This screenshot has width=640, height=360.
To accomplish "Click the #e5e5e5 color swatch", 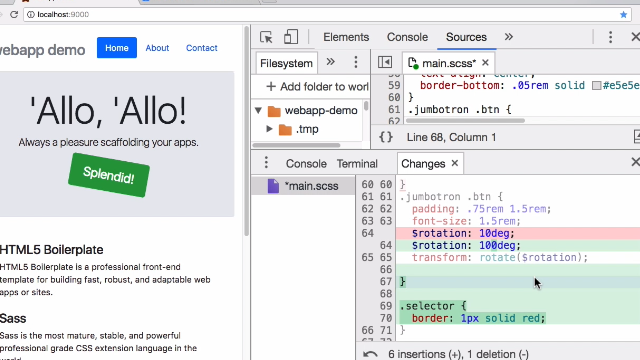I will 596,85.
